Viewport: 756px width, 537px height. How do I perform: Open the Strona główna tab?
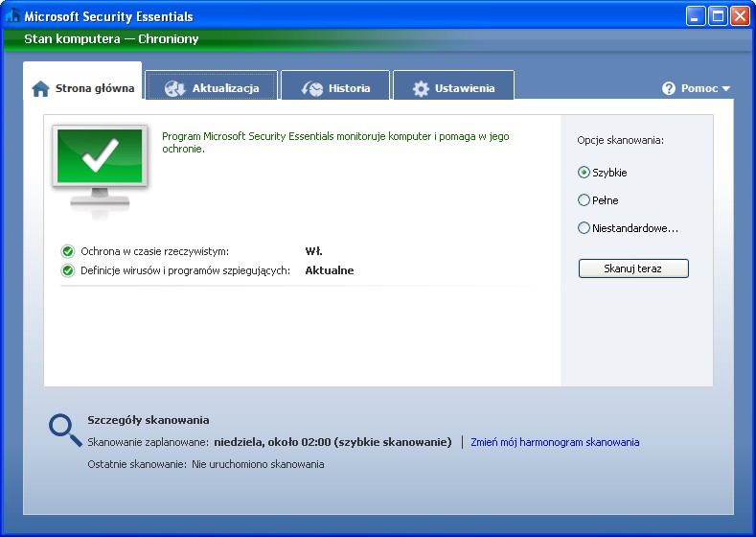82,81
